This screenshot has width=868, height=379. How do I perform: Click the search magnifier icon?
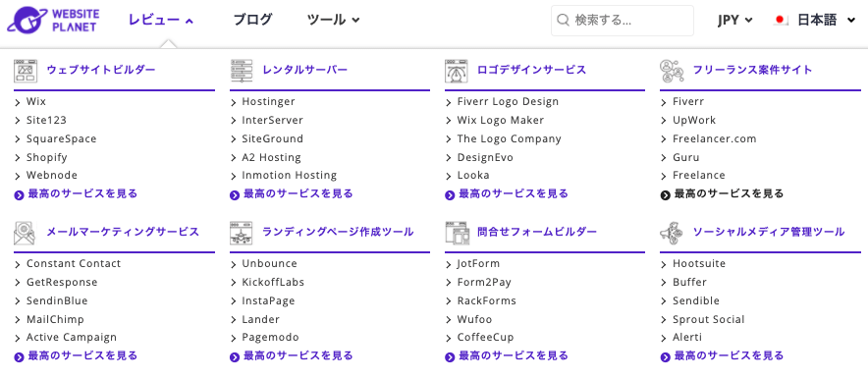[x=563, y=21]
